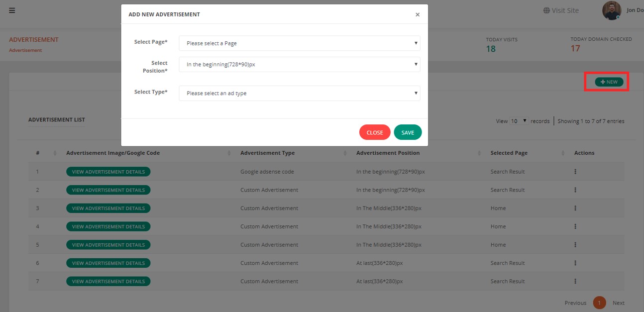This screenshot has height=312, width=644.
Task: Click the + New button
Action: pos(609,82)
